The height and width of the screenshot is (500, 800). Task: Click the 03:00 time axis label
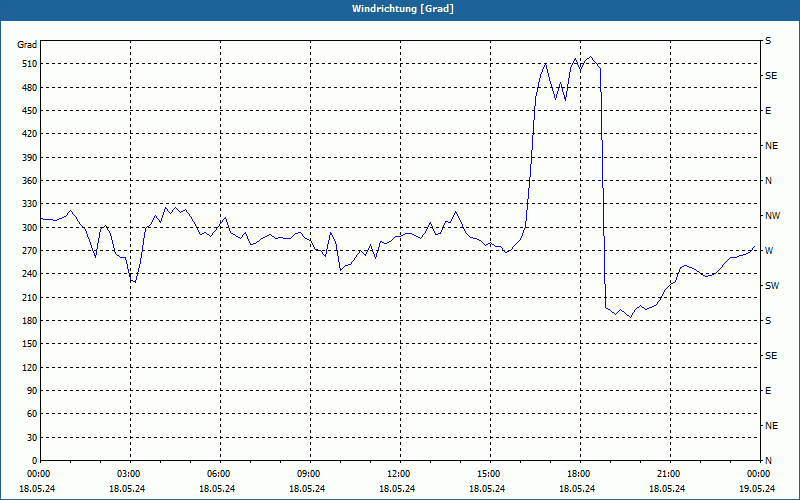[x=128, y=474]
